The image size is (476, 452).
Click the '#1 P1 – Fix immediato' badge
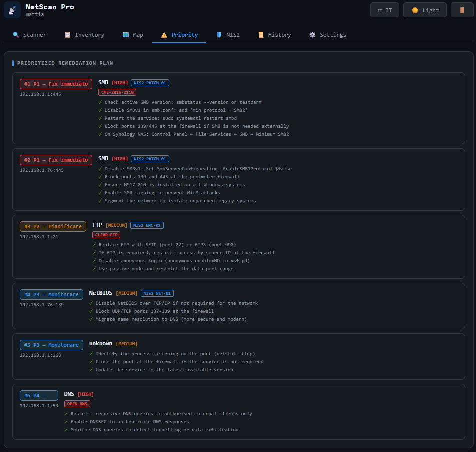click(56, 84)
